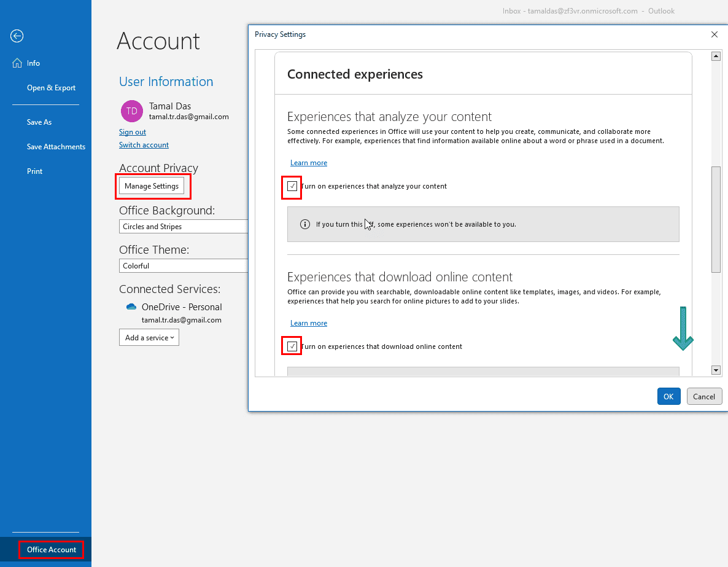Click the scrollbar down arrow in the dialog

(x=716, y=370)
